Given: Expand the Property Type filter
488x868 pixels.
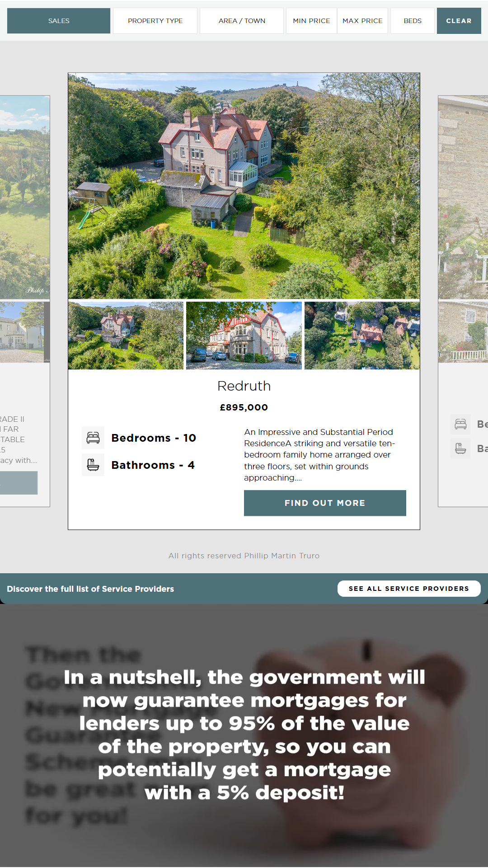Looking at the screenshot, I should pyautogui.click(x=155, y=21).
